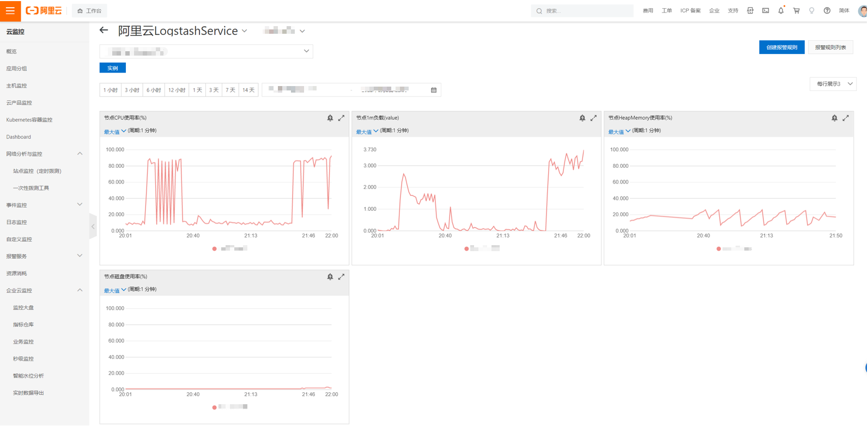Toggle legend series in CPU usage chart
The image size is (868, 426).
(230, 248)
